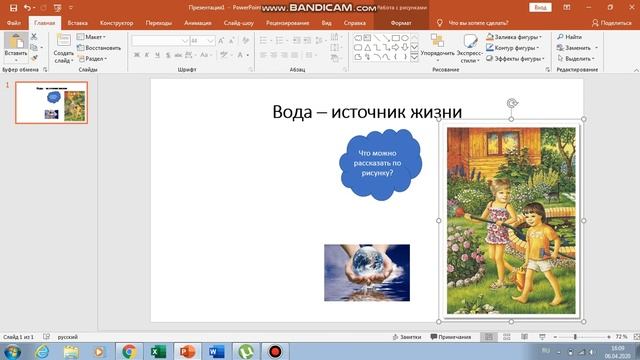The height and width of the screenshot is (360, 640).
Task: Click the font color A swatch
Action: [x=240, y=55]
